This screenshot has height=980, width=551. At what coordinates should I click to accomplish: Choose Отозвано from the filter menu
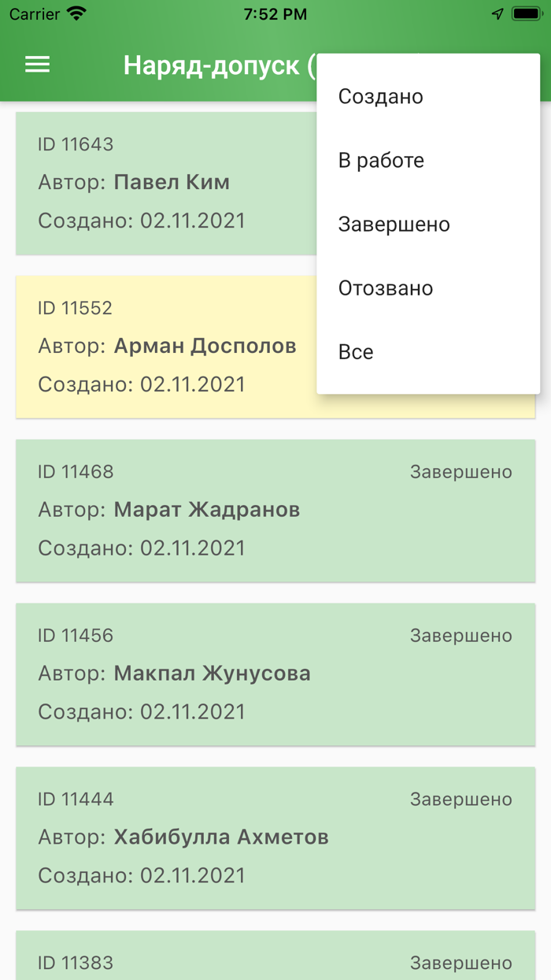tap(385, 288)
